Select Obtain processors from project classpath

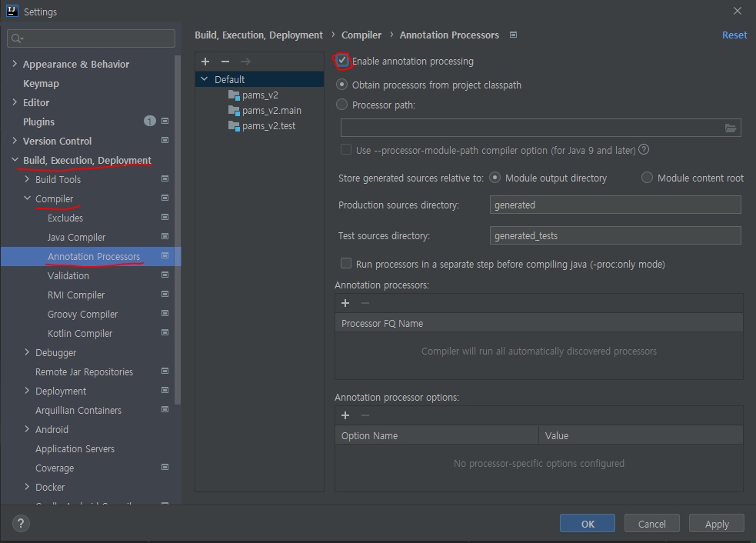(x=341, y=85)
